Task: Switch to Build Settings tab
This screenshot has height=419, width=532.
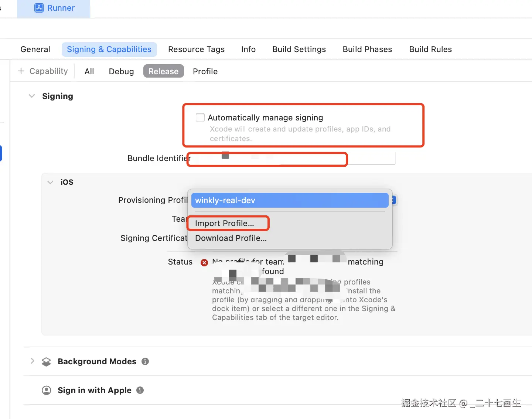Action: (299, 50)
